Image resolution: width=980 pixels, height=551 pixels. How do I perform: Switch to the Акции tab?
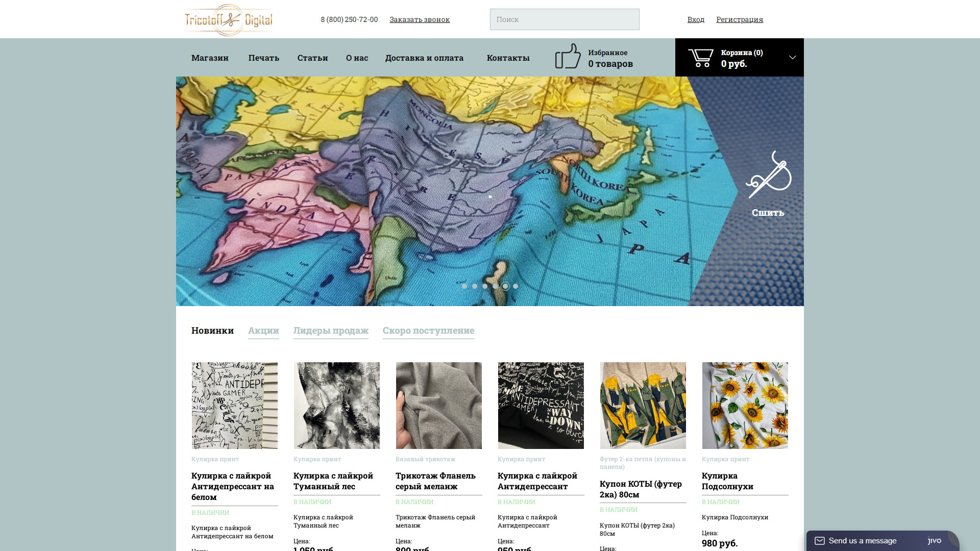[x=263, y=331]
